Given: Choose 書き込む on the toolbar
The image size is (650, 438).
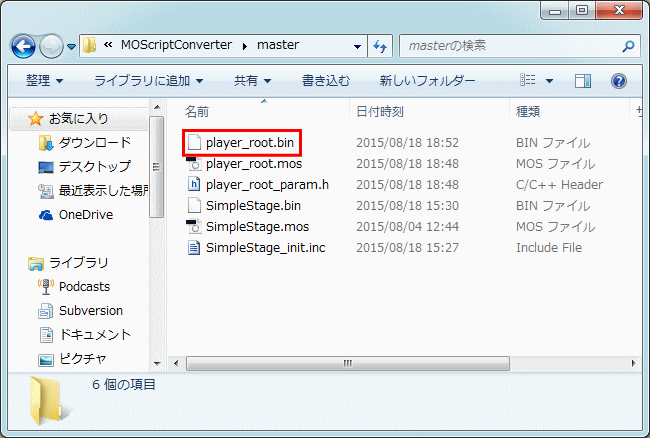Looking at the screenshot, I should [x=326, y=80].
